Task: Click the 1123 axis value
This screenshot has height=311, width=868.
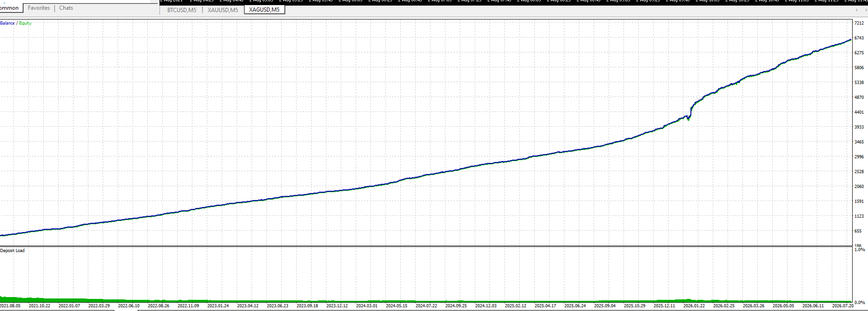Action: (859, 216)
